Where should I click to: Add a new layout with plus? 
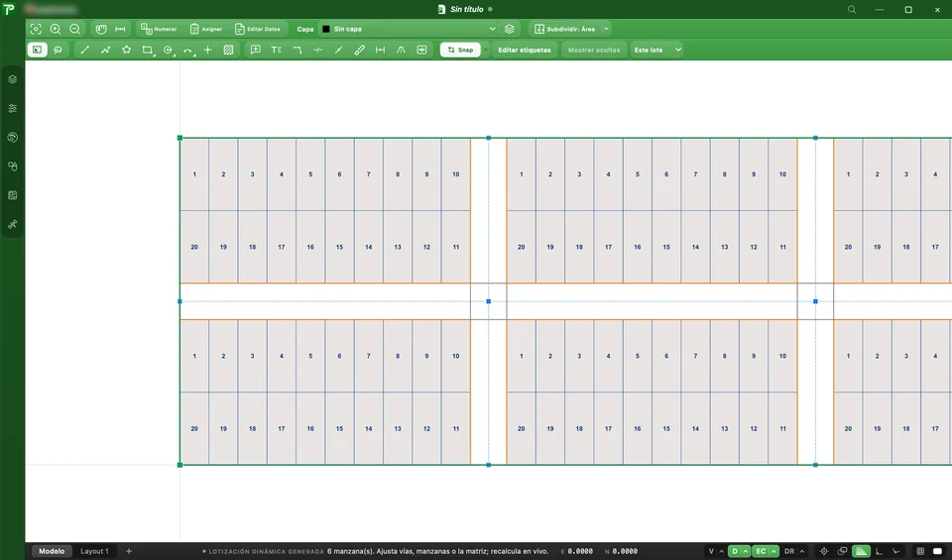tap(129, 551)
